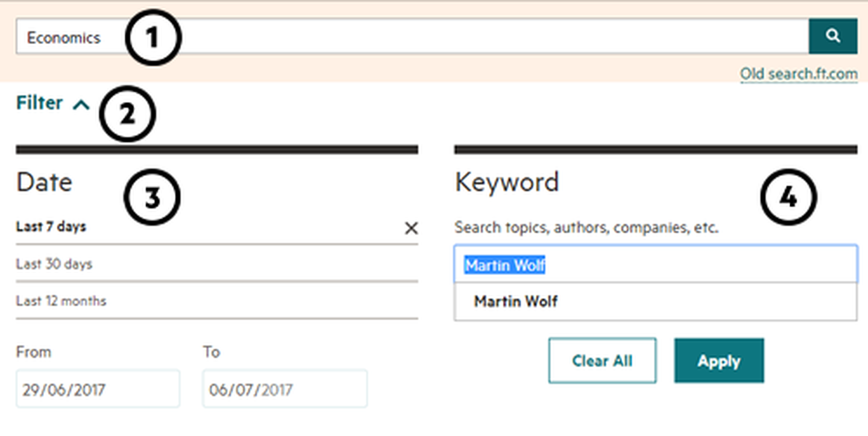
Task: Expand the Date section header
Action: 43,182
